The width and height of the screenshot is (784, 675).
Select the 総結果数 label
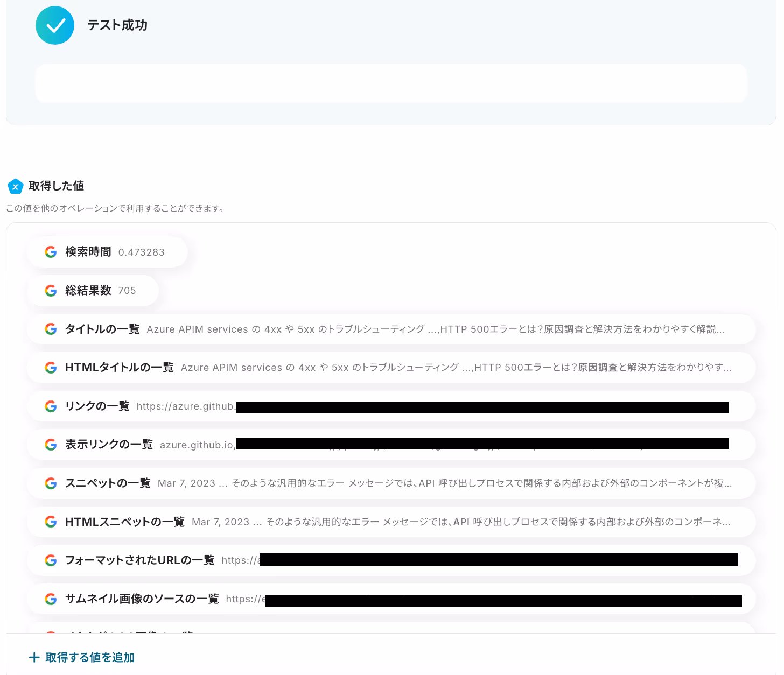pyautogui.click(x=88, y=291)
